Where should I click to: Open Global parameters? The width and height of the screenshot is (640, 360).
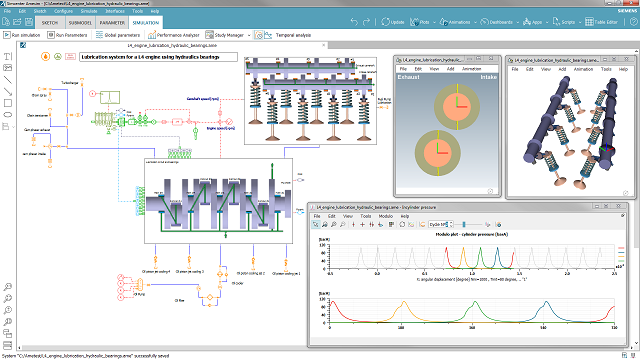point(118,35)
